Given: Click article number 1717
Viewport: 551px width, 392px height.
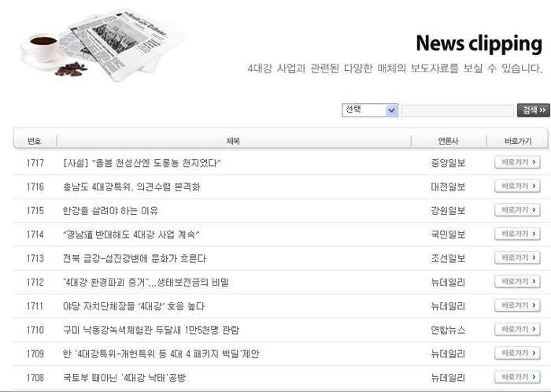Looking at the screenshot, I should click(35, 163).
